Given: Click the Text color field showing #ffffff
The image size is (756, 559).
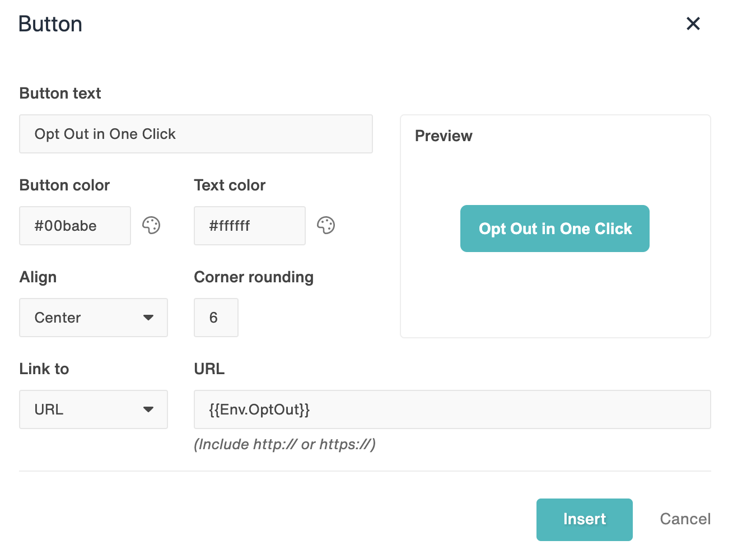Looking at the screenshot, I should 249,226.
